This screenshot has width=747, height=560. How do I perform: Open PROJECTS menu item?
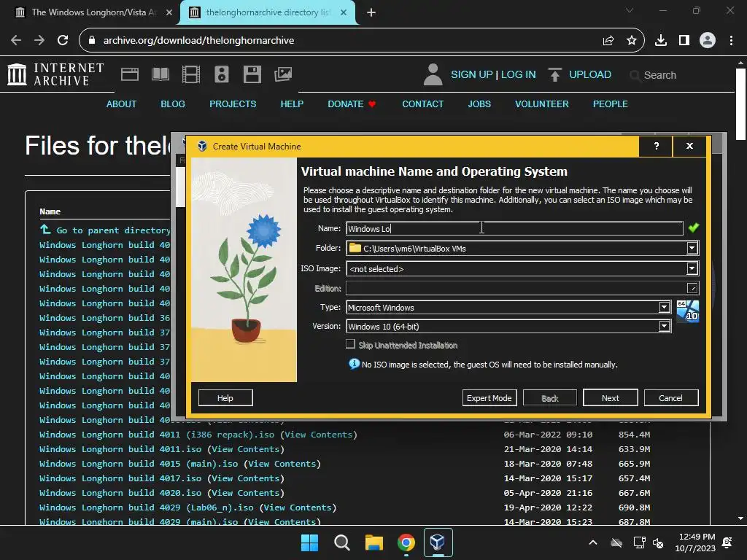[233, 104]
